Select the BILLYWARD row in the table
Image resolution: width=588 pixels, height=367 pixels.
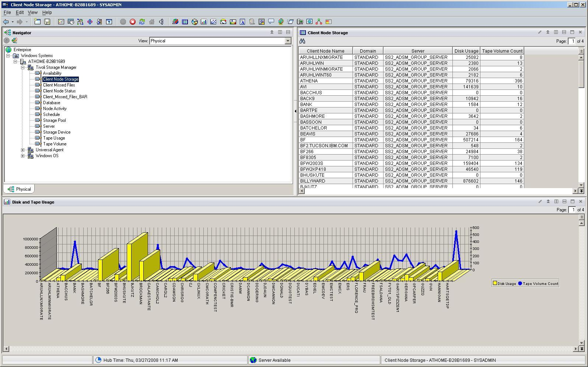click(411, 181)
